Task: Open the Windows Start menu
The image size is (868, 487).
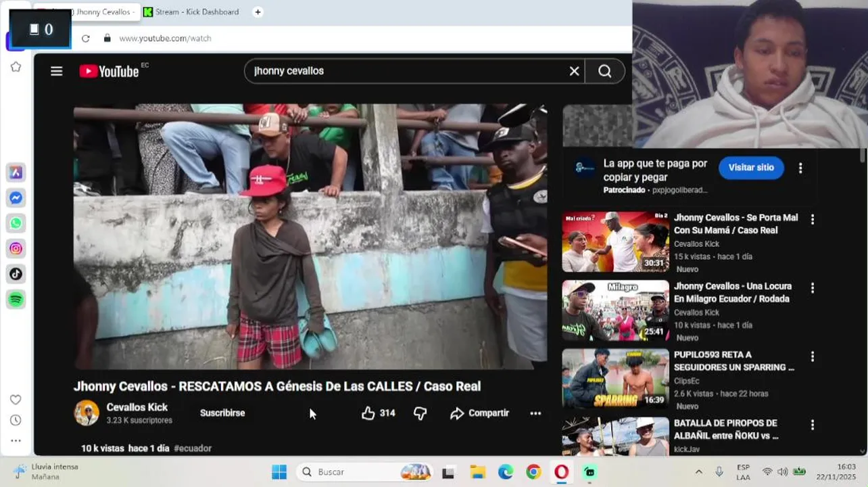Action: [x=279, y=472]
